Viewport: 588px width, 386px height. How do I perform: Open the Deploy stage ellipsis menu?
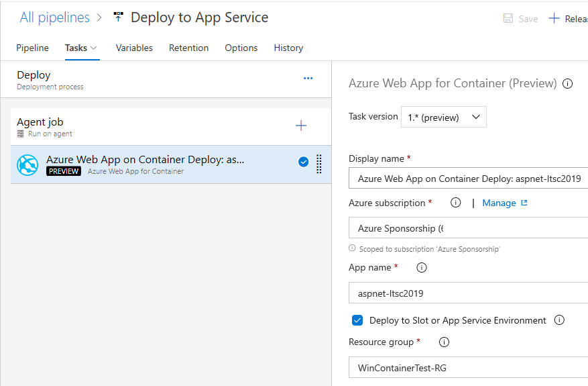pos(308,79)
